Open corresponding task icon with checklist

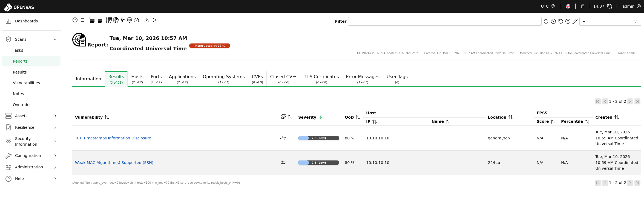click(109, 20)
